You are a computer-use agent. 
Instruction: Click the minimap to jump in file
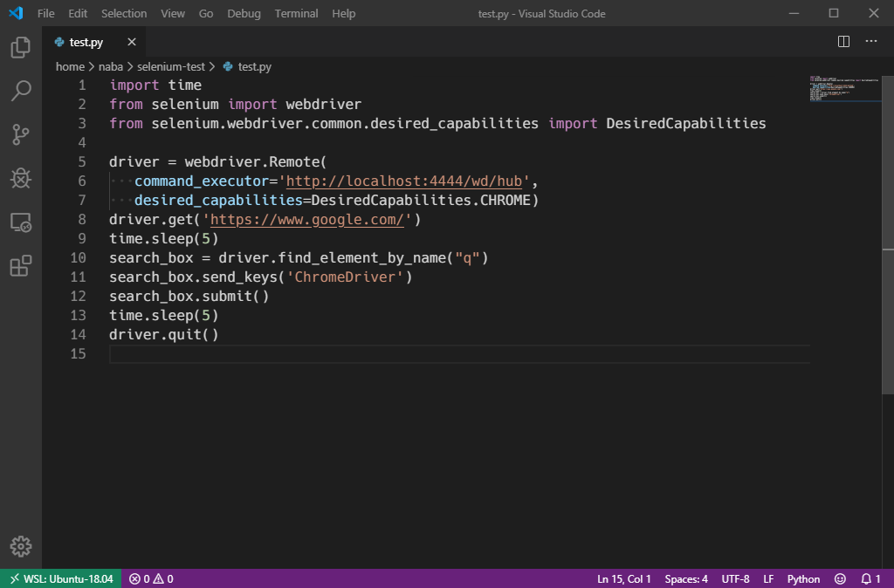pos(844,92)
